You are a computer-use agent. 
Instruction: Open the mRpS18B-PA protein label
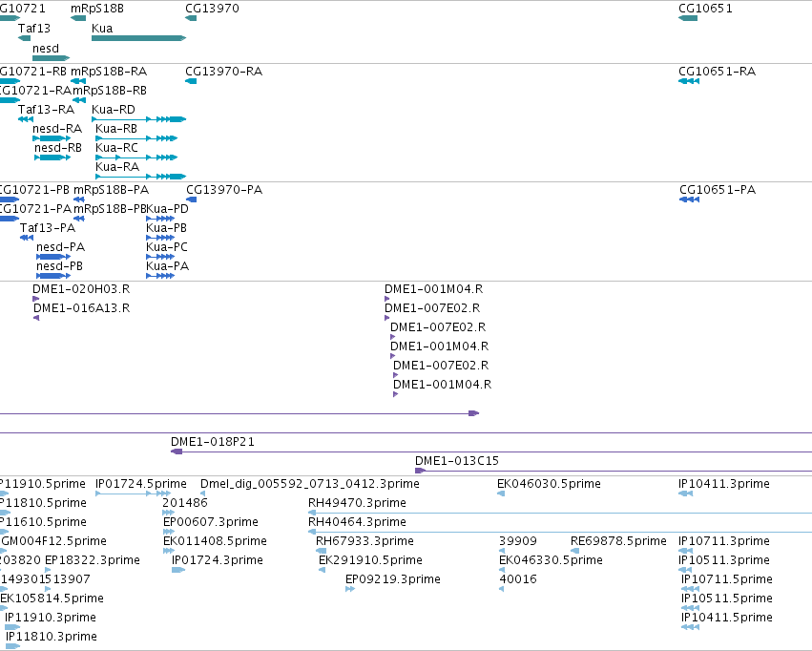(x=112, y=190)
